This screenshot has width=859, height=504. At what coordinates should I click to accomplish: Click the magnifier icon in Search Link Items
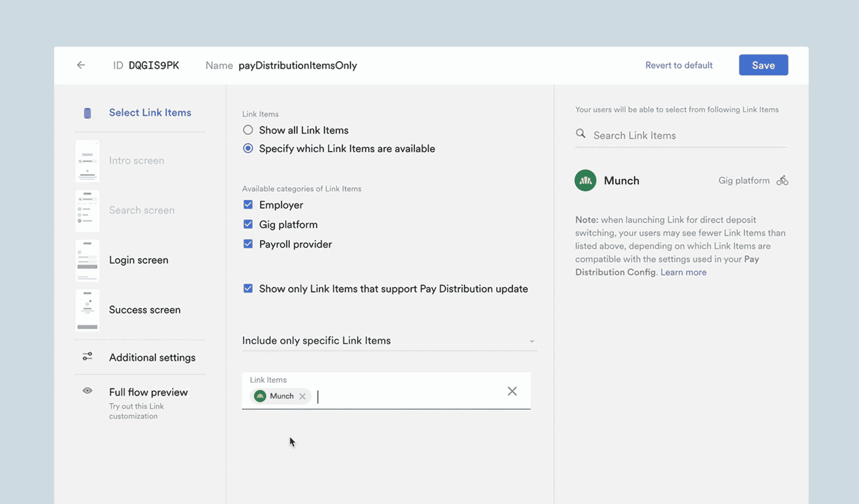pos(580,134)
